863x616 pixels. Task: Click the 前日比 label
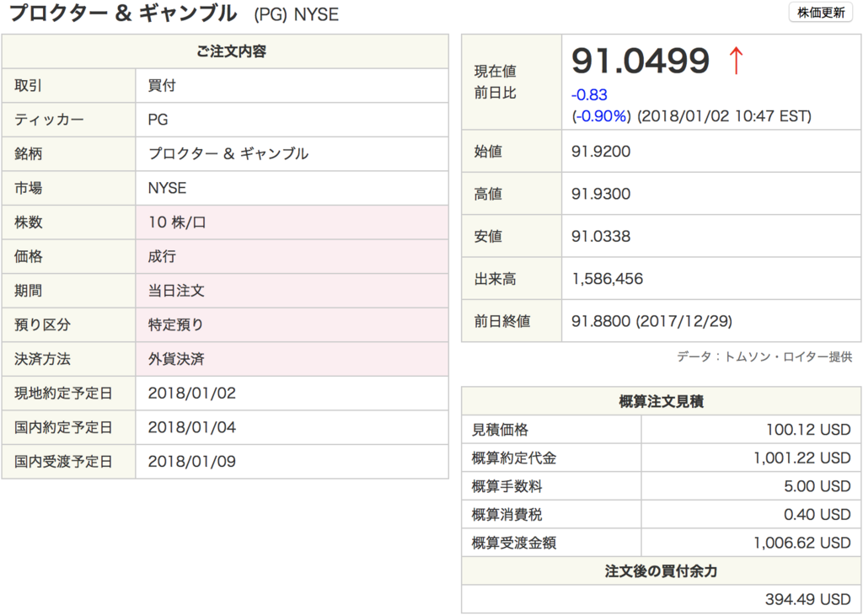(496, 93)
